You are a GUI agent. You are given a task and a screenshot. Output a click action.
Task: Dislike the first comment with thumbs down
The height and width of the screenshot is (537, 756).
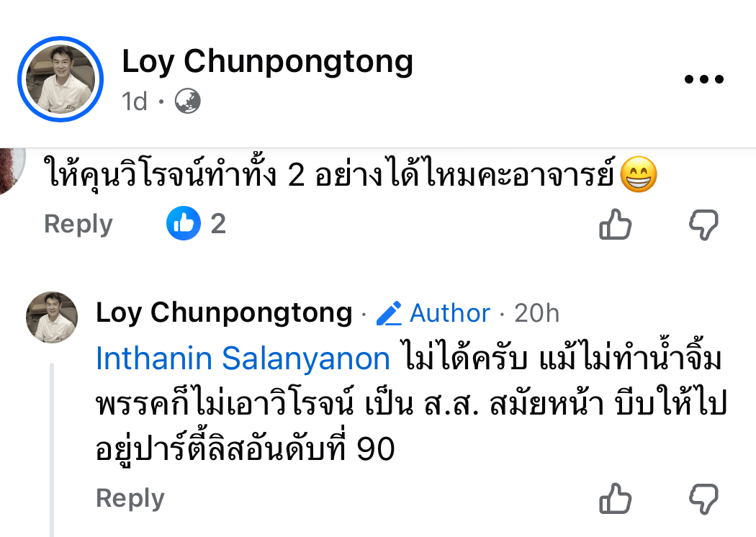pyautogui.click(x=703, y=225)
